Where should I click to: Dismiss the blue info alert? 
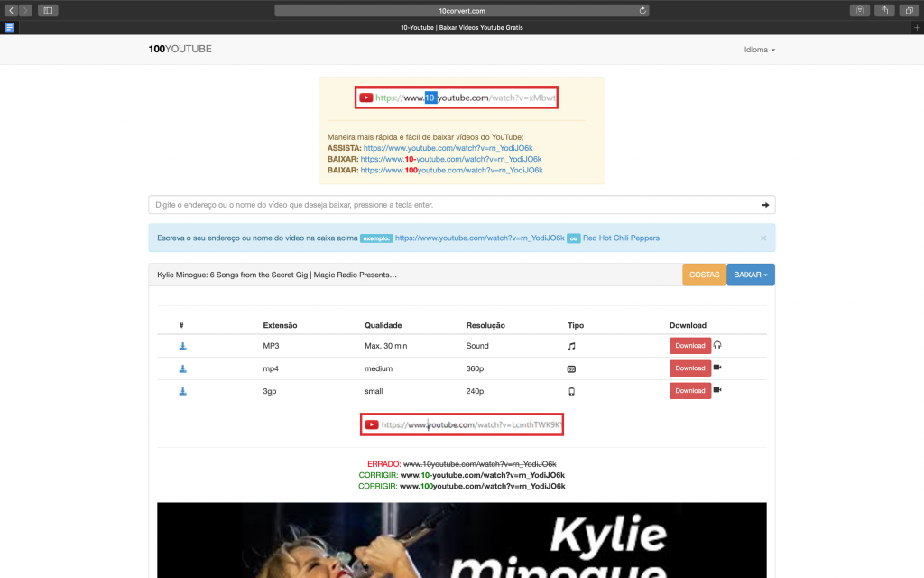tap(763, 238)
